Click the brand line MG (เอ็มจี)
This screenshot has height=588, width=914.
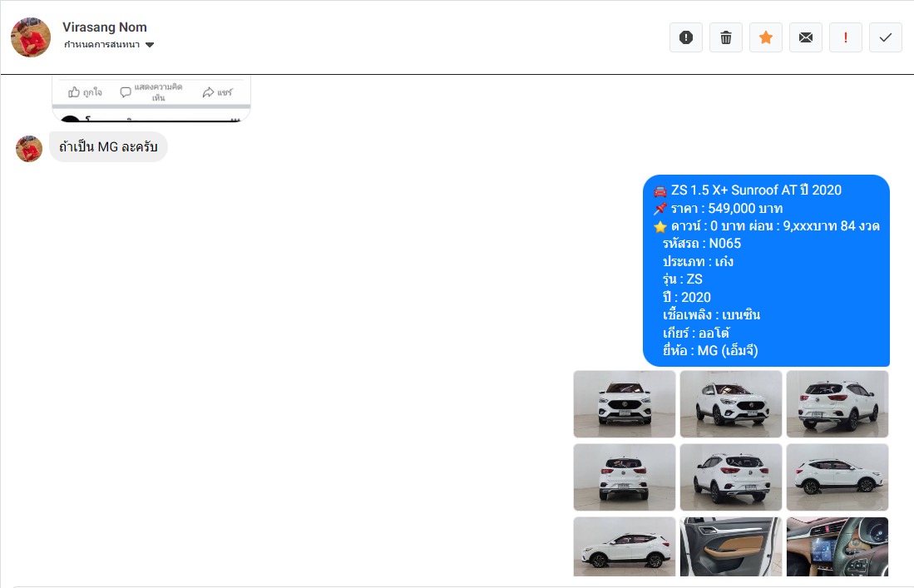(x=710, y=351)
